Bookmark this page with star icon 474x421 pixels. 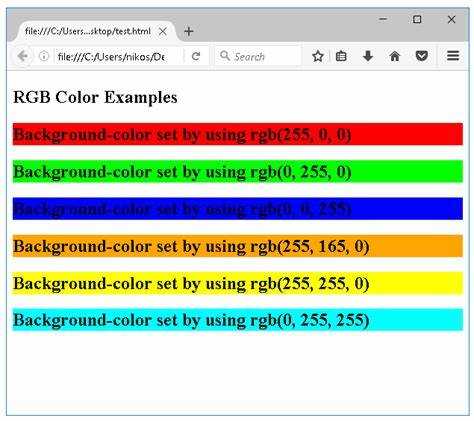click(x=318, y=56)
